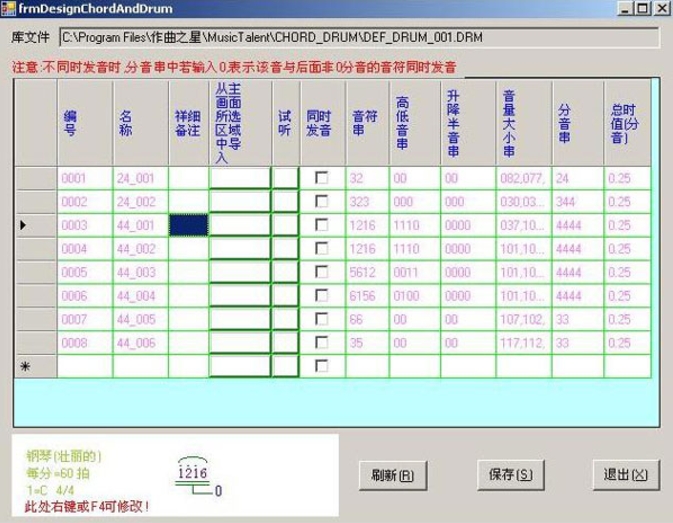Click the 试听 preview button in row 0001
673x523 pixels.
pyautogui.click(x=285, y=178)
